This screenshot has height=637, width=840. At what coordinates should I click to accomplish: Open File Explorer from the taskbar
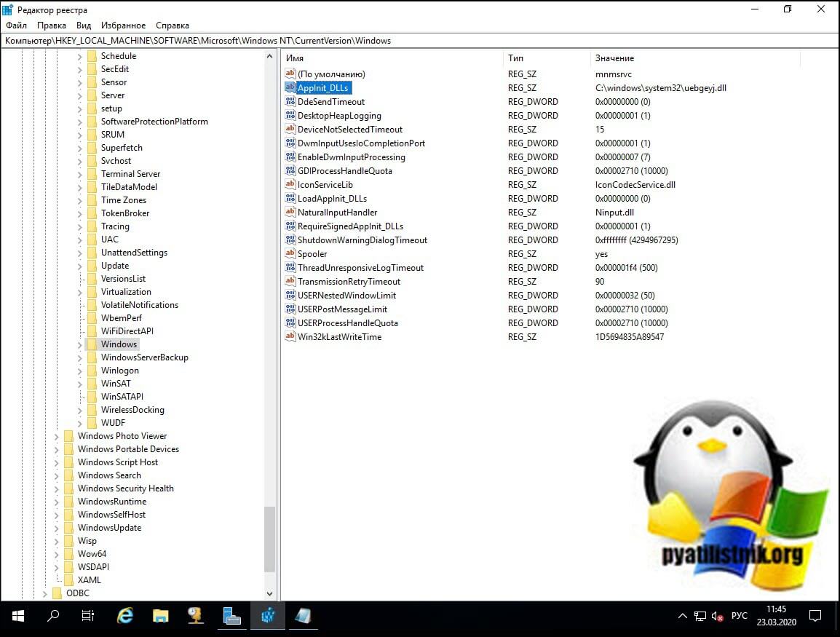click(x=161, y=616)
